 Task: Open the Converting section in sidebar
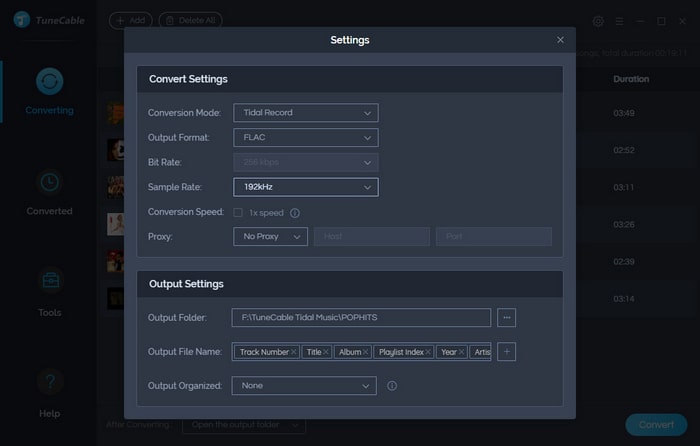[x=49, y=92]
